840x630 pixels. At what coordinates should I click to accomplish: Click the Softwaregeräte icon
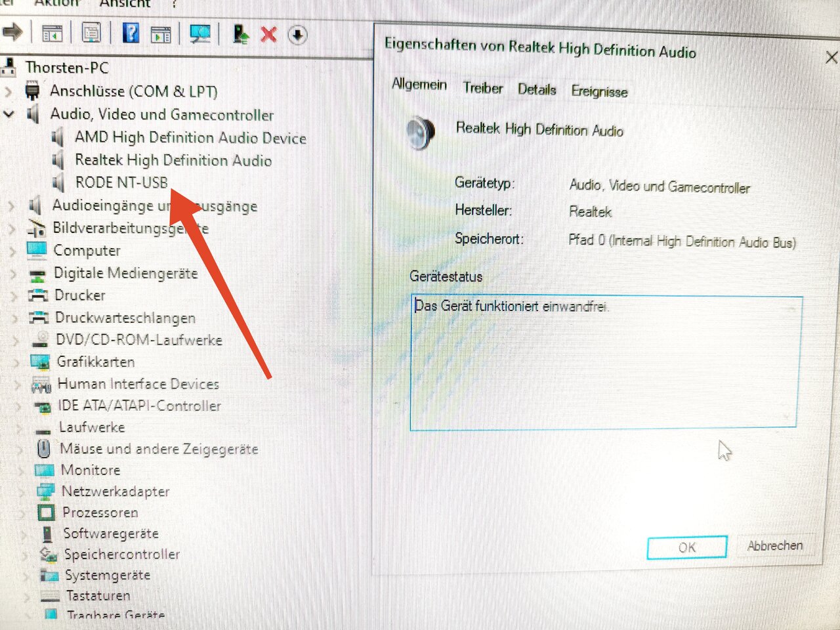47,534
